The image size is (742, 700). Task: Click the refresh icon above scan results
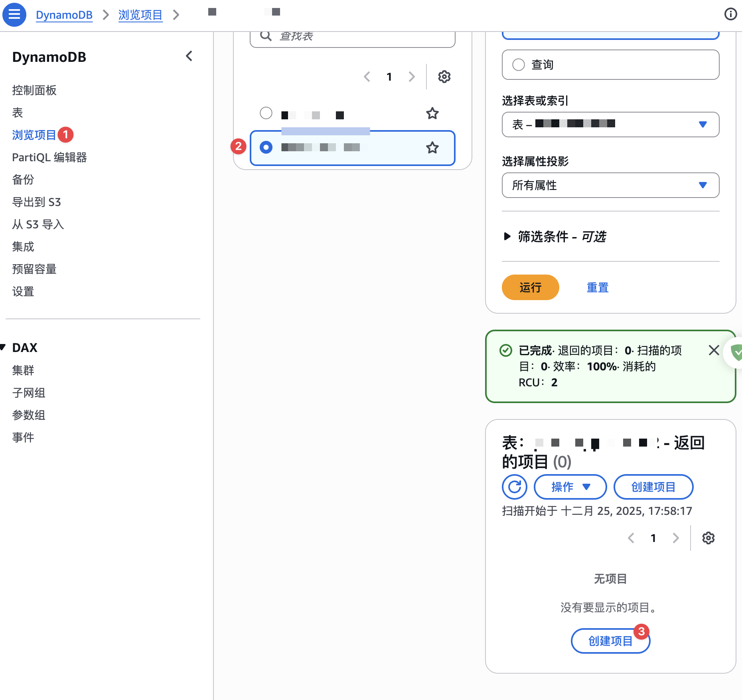pos(514,487)
